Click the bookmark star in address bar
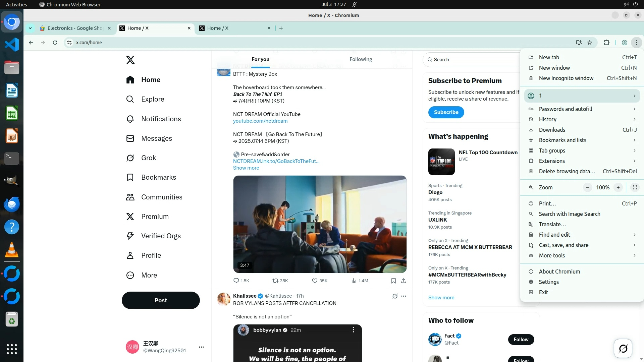Screen dimensions: 644x362 tap(590, 43)
